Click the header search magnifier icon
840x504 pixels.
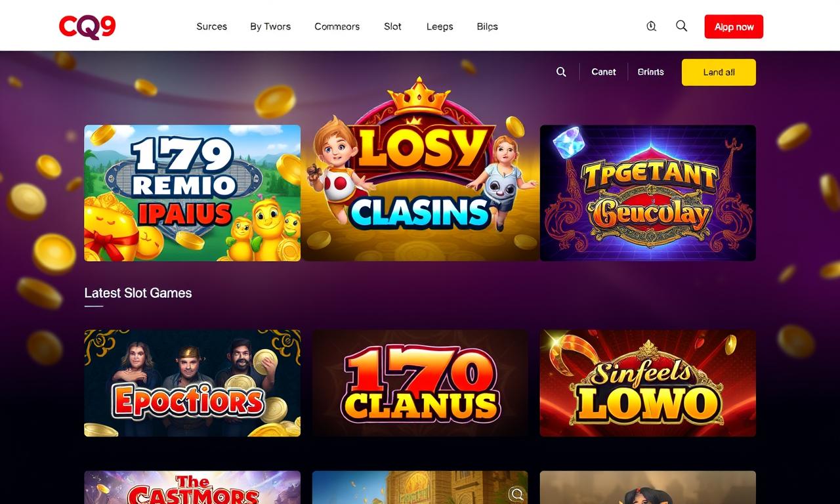[681, 26]
